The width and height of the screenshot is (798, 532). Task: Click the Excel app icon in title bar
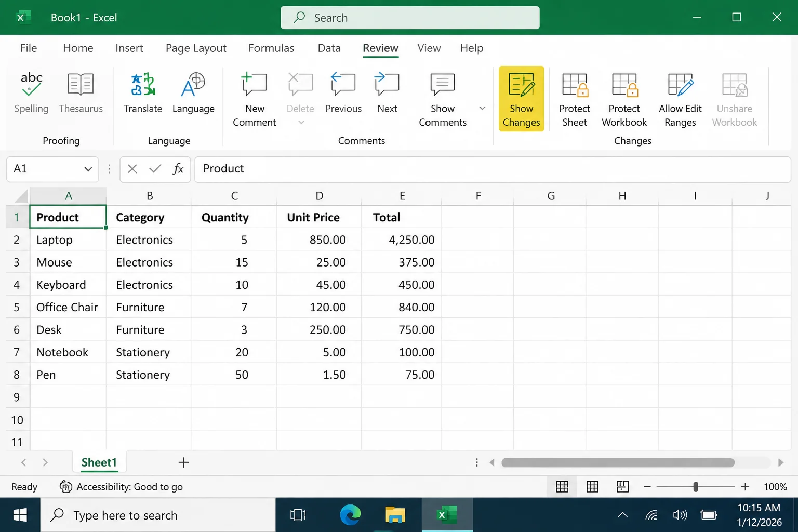[23, 18]
